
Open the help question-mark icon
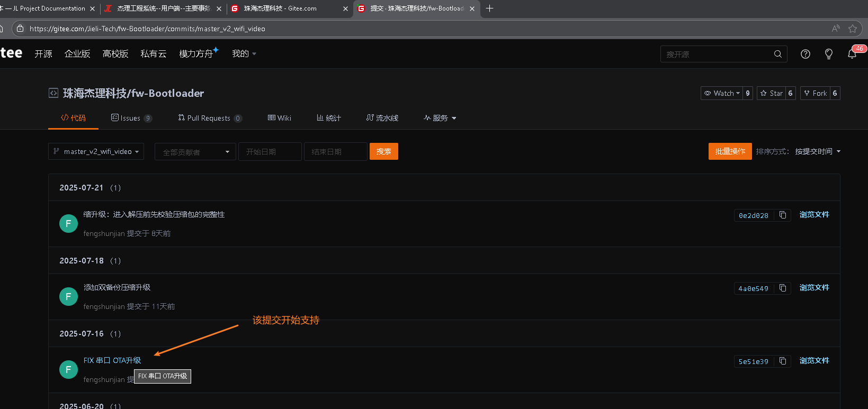806,54
